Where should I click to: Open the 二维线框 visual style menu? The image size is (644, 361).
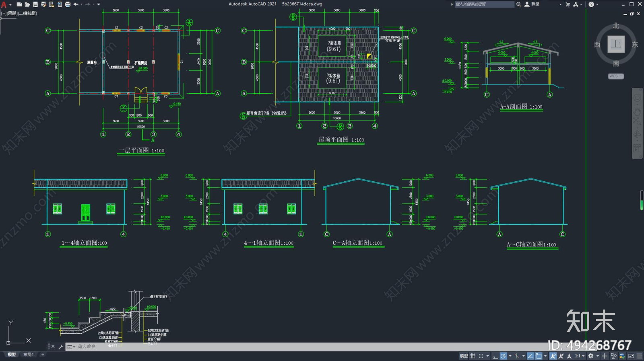click(x=28, y=13)
